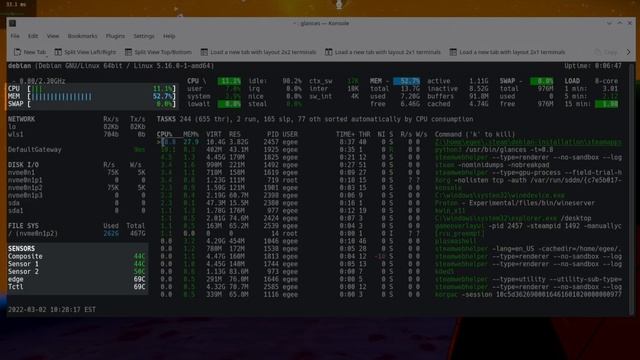
Task: Load a new tab with 2x2 terminals layout
Action: click(258, 52)
